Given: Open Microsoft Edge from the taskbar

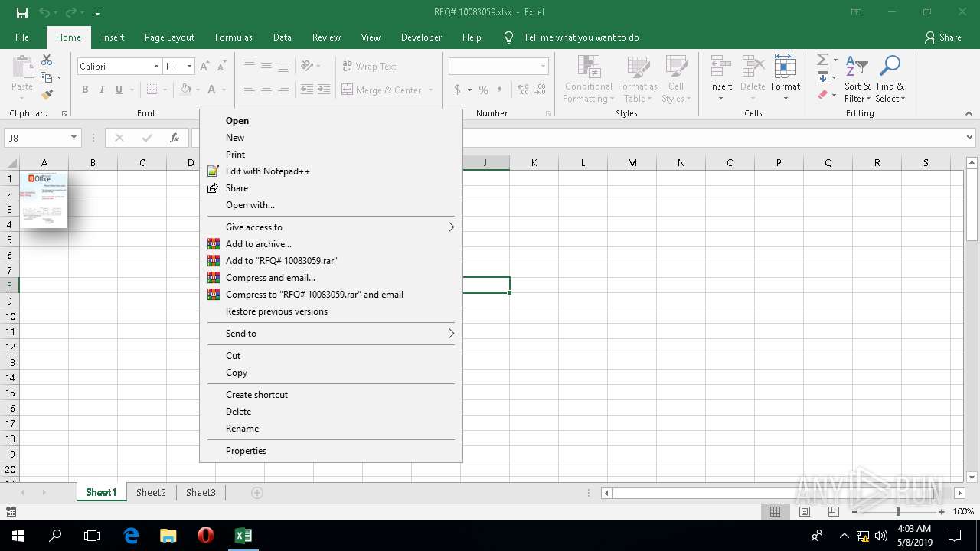Looking at the screenshot, I should (131, 536).
